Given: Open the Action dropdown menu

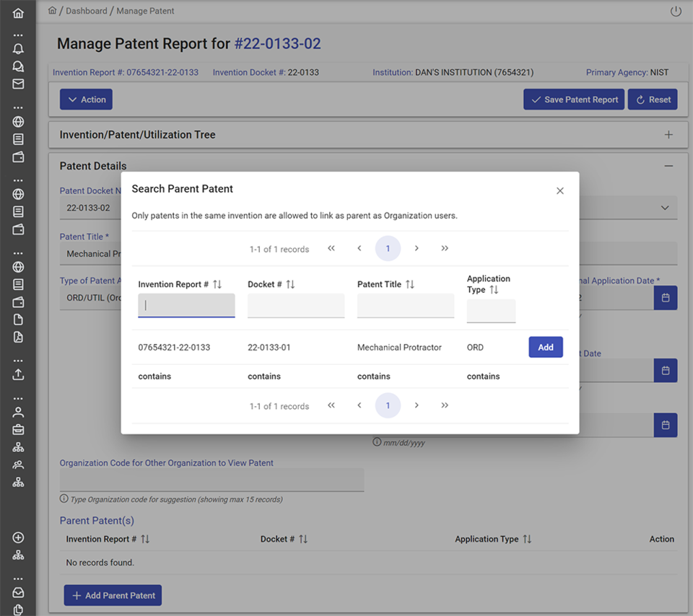Looking at the screenshot, I should (86, 99).
